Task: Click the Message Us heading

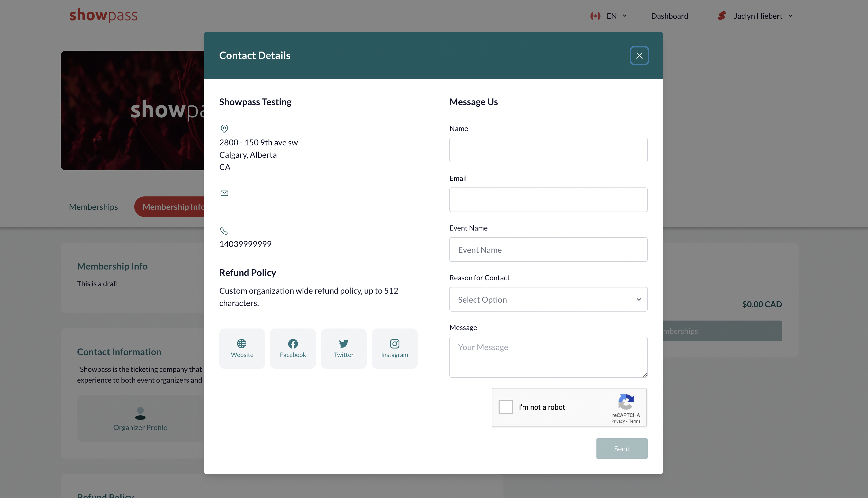Action: point(473,102)
